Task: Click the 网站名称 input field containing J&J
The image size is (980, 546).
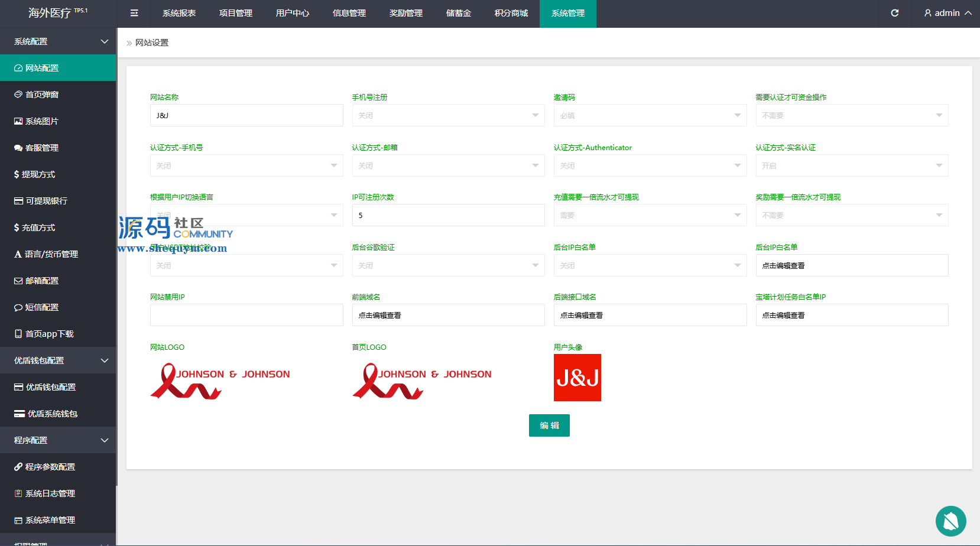Action: [246, 115]
